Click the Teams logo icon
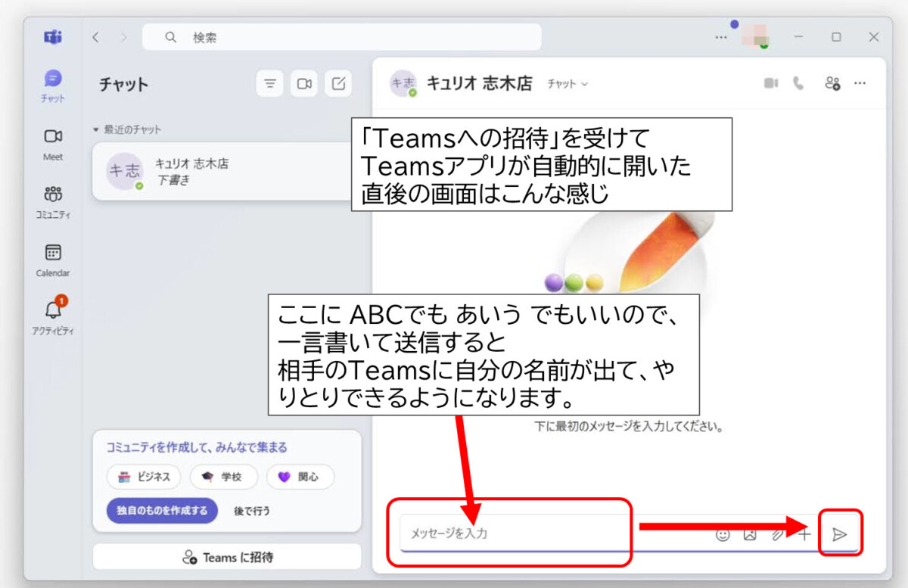908x588 pixels. (53, 37)
